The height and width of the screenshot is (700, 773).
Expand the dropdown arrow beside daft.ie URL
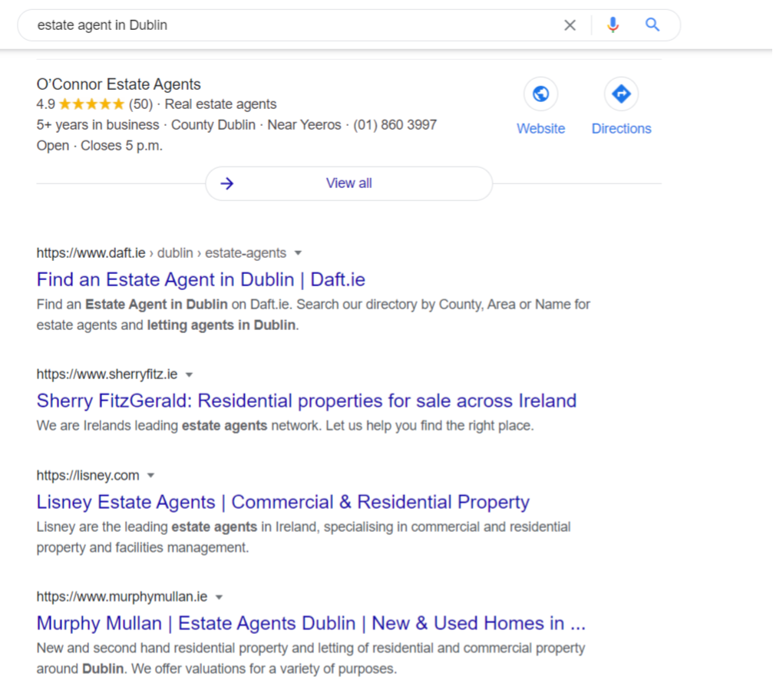coord(298,253)
